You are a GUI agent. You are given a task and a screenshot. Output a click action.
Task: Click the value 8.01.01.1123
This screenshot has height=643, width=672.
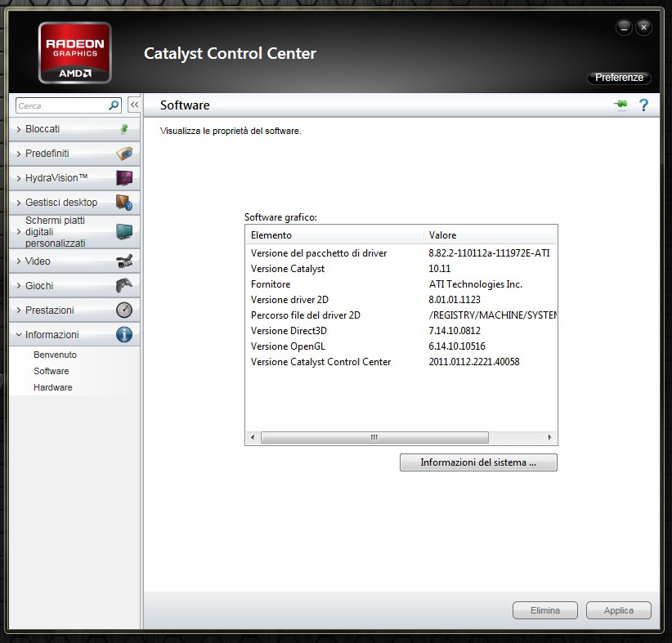[x=455, y=299]
